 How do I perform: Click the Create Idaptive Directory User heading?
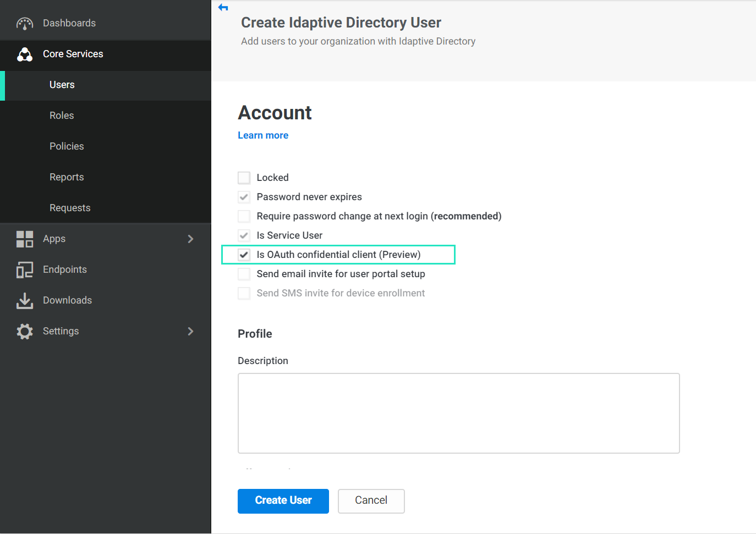[x=341, y=23]
